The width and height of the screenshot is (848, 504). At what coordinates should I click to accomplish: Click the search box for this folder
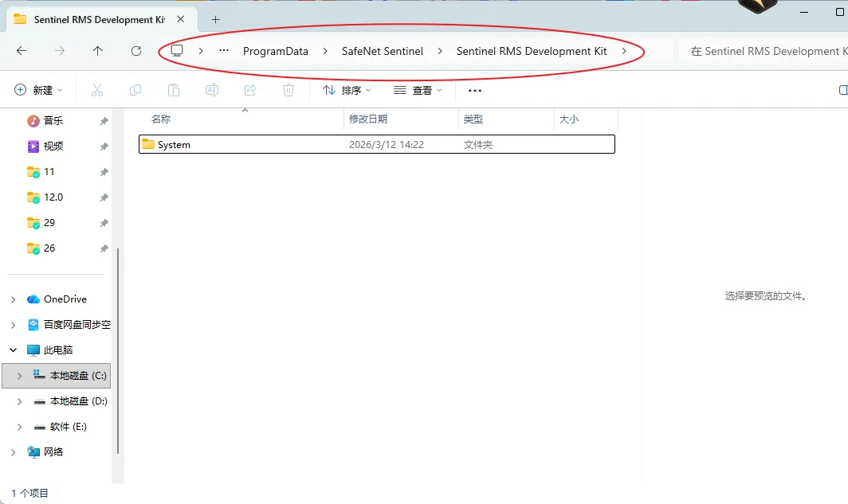pos(763,51)
